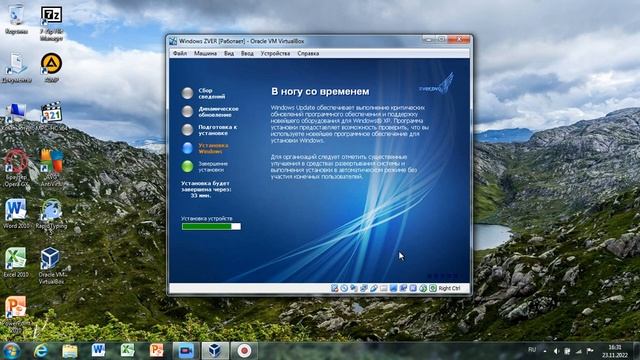
Task: Click the audio icon in VirtualBox status bar
Action: click(354, 288)
